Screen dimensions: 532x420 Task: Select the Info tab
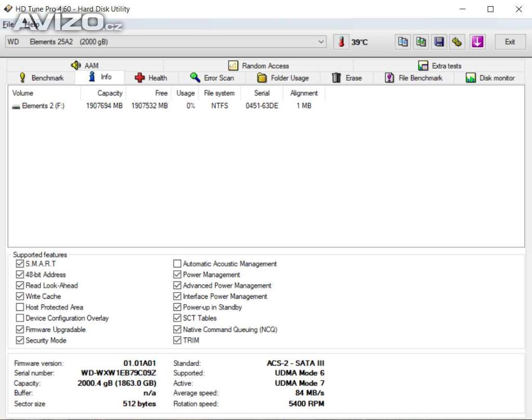point(100,77)
